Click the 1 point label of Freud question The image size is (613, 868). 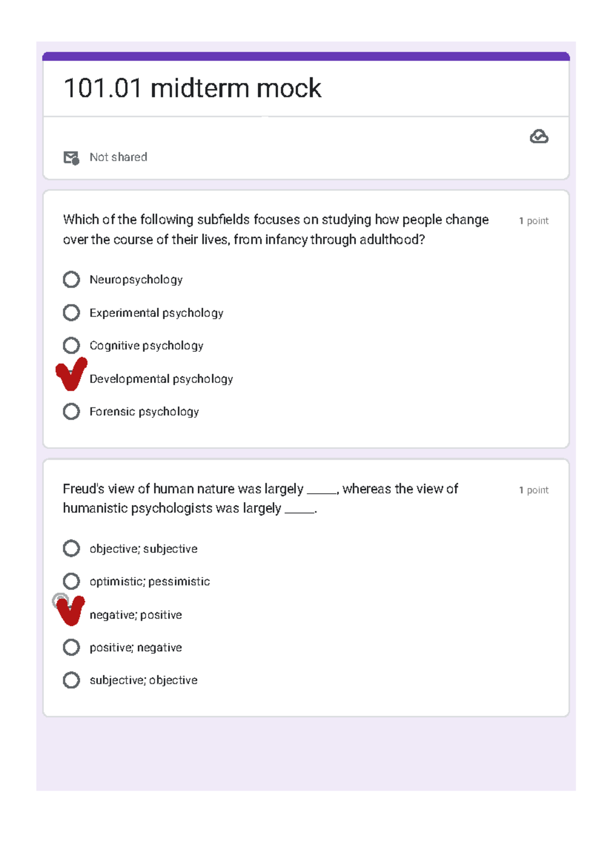point(533,490)
